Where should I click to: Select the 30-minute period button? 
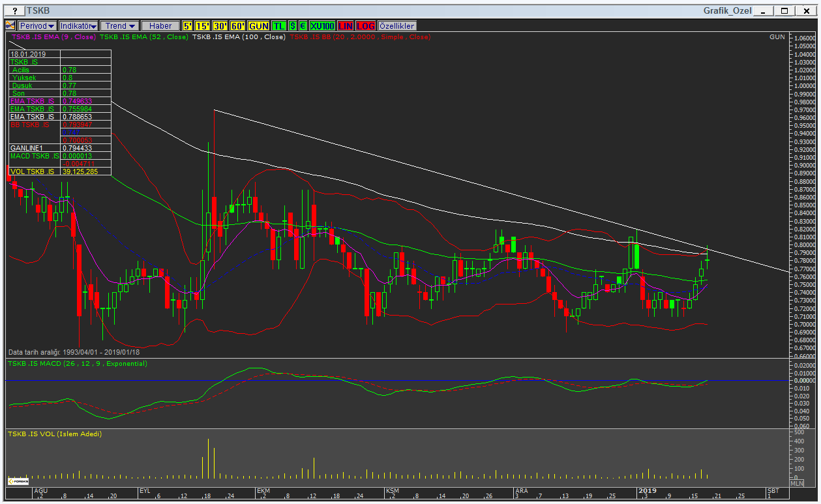(220, 25)
